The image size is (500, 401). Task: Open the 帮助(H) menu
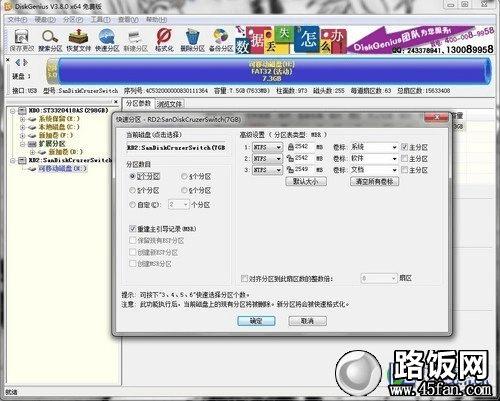[156, 20]
